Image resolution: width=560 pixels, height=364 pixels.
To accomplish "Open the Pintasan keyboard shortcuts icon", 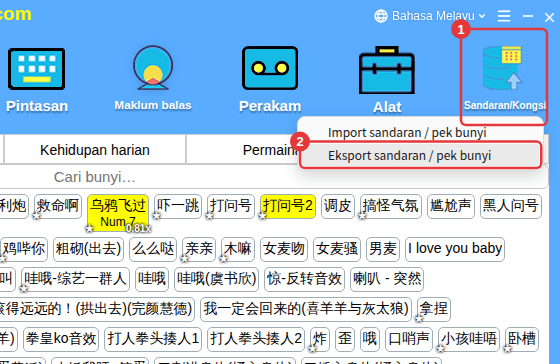I will (36, 69).
